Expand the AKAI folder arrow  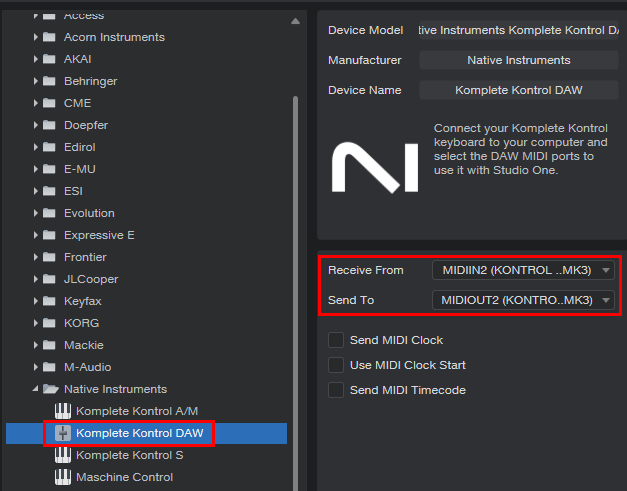click(x=36, y=59)
